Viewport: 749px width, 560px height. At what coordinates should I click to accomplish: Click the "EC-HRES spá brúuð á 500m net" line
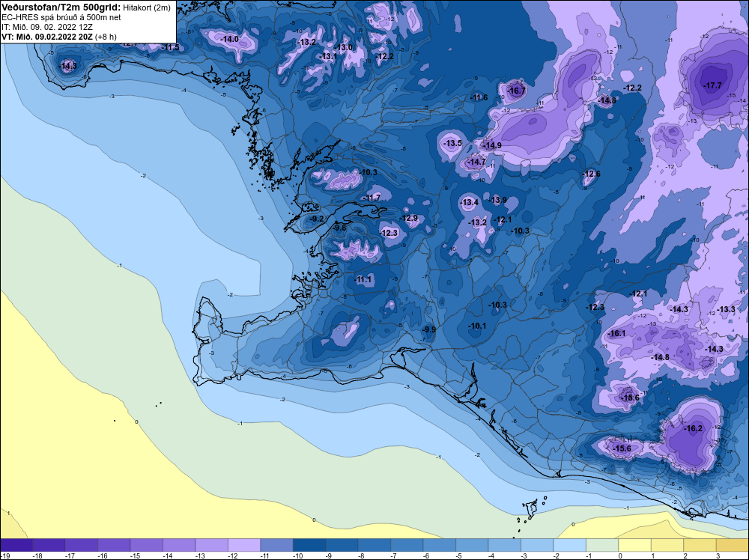[x=61, y=18]
